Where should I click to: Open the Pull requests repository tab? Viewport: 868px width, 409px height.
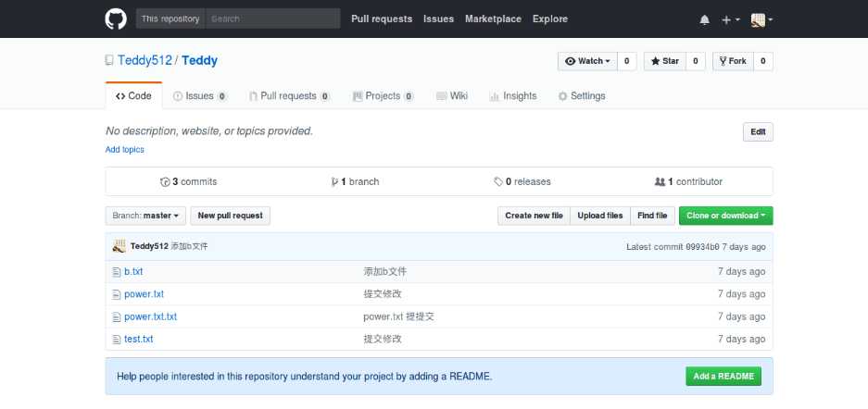tap(289, 95)
